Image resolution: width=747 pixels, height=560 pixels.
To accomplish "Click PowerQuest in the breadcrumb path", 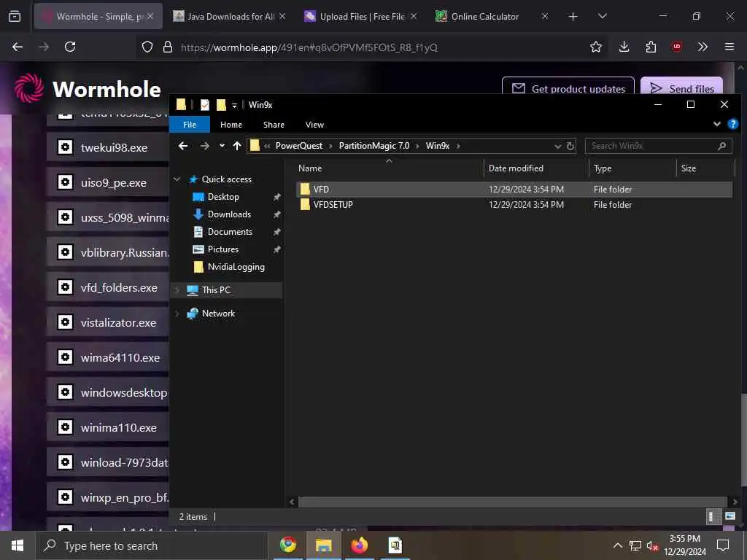I will pyautogui.click(x=298, y=146).
